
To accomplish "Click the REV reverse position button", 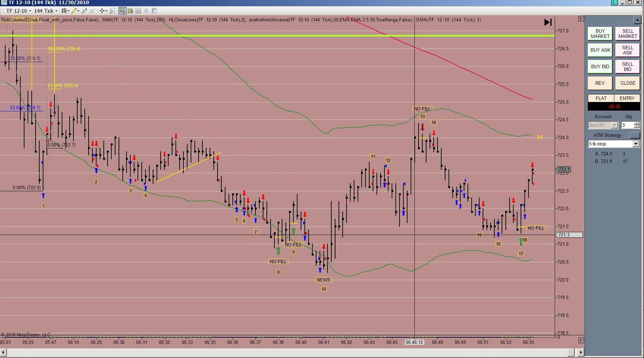I will 600,83.
